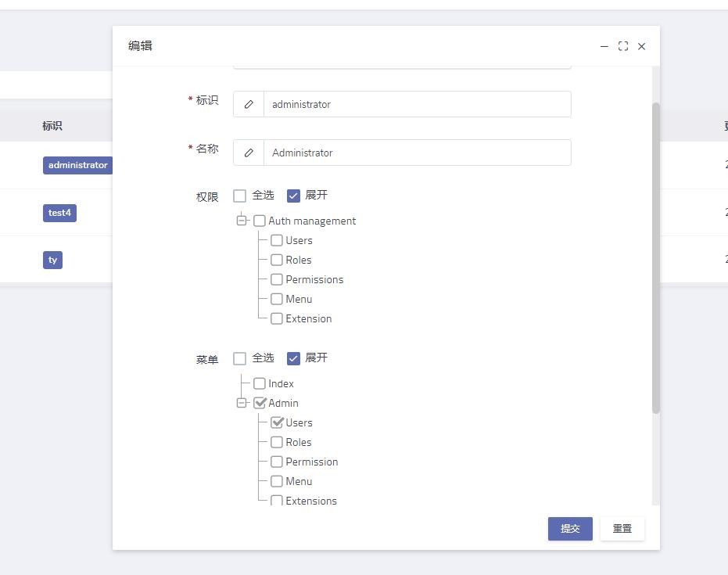Image resolution: width=728 pixels, height=575 pixels.
Task: Uncheck Users under the Admin menu
Action: (277, 422)
